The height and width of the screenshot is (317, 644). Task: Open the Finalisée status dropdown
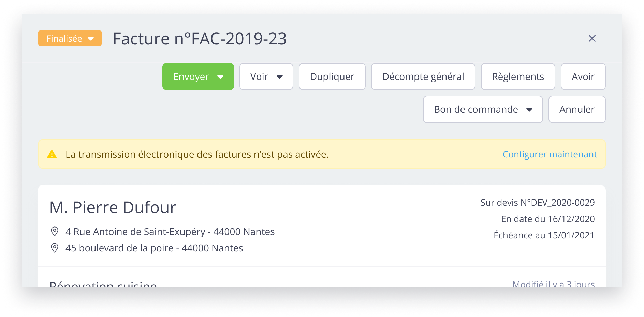coord(70,38)
